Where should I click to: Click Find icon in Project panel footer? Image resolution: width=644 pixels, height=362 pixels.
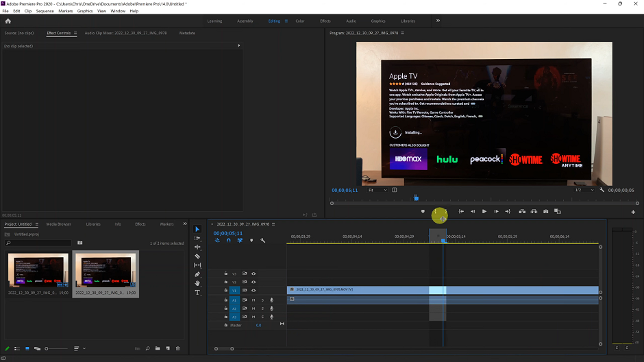[147, 348]
